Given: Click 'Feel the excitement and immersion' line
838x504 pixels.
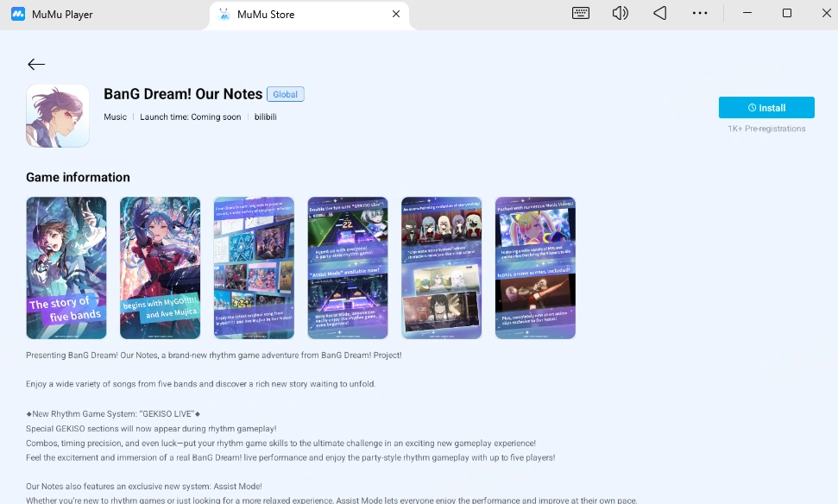Looking at the screenshot, I should (x=291, y=457).
